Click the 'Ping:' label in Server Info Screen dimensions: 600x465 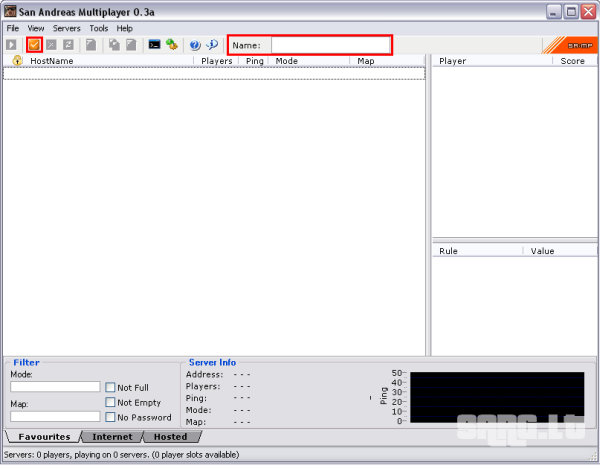pos(196,398)
